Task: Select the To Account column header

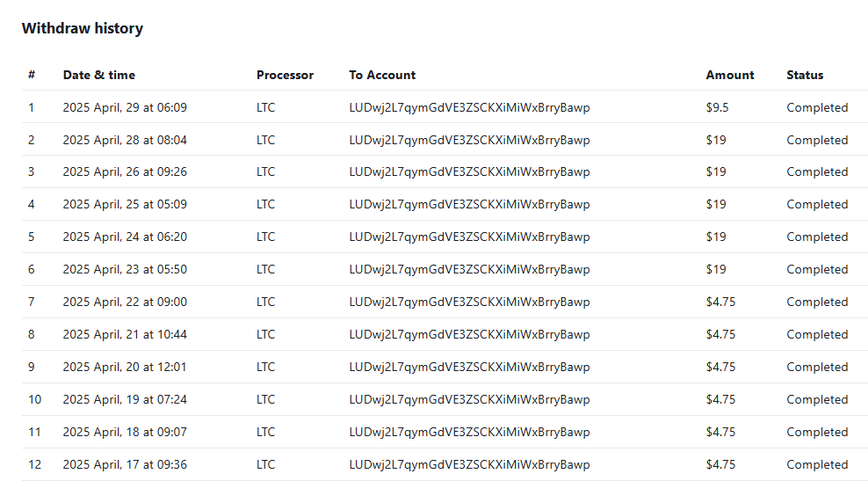Action: pyautogui.click(x=382, y=75)
